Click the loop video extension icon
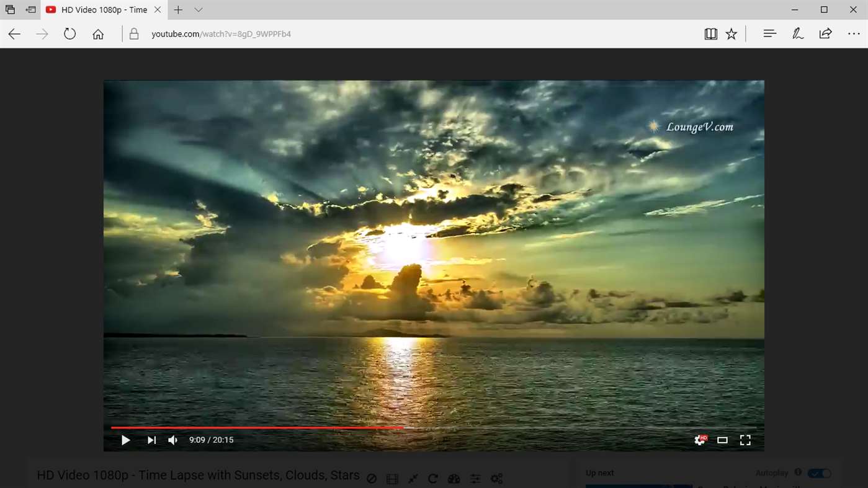 (433, 479)
